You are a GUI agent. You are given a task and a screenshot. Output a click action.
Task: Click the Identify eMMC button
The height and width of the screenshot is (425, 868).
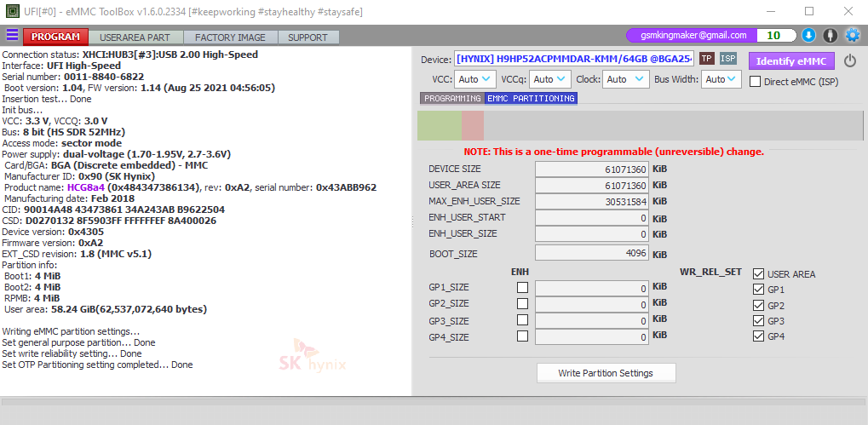[x=791, y=60]
